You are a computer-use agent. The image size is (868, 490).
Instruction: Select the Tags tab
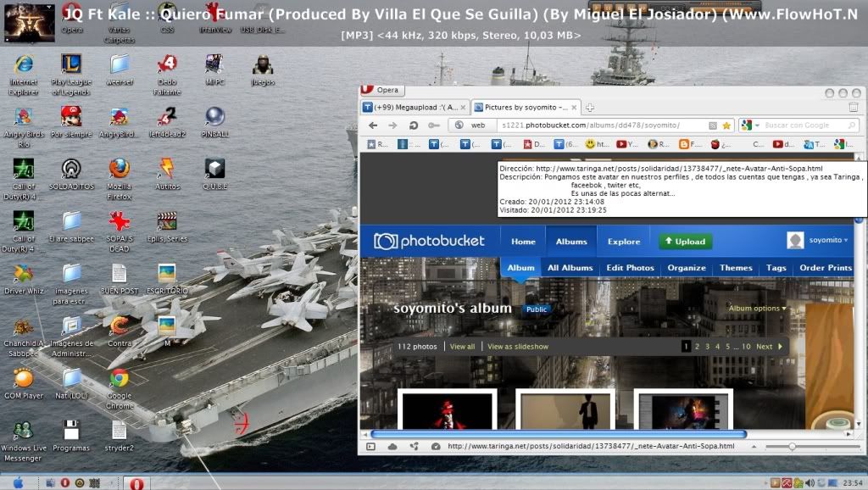point(776,268)
